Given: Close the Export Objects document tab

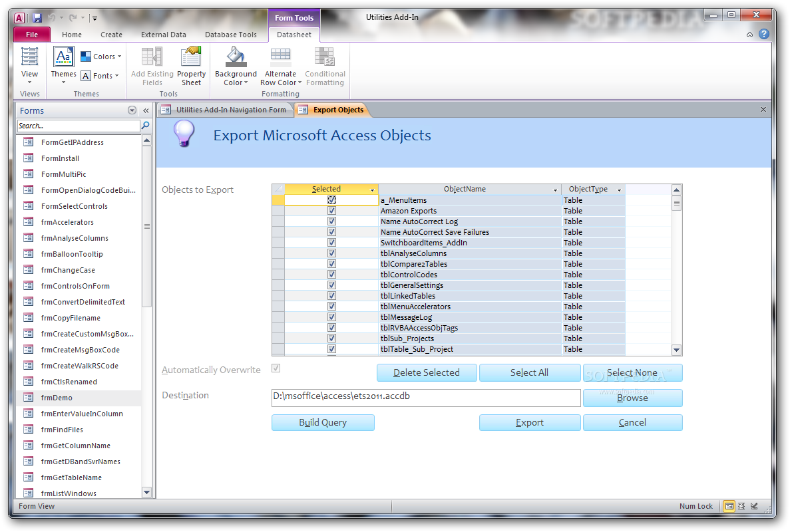Looking at the screenshot, I should click(763, 109).
